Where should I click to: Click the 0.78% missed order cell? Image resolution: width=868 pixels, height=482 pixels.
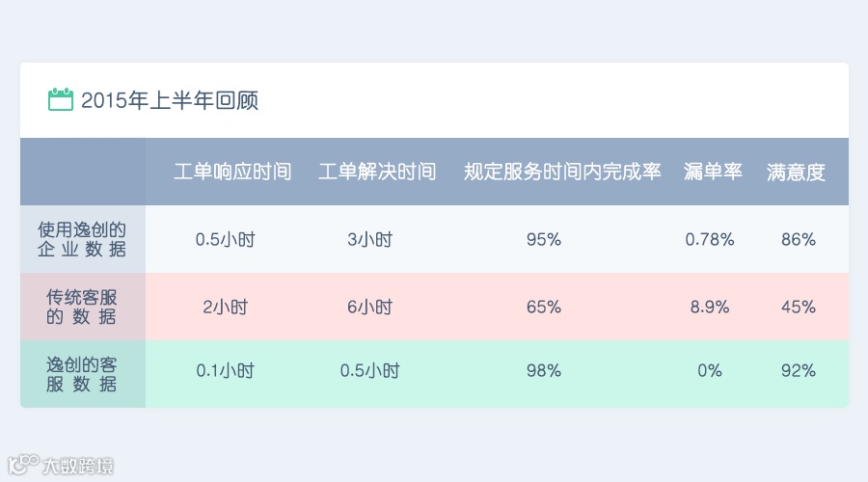710,240
